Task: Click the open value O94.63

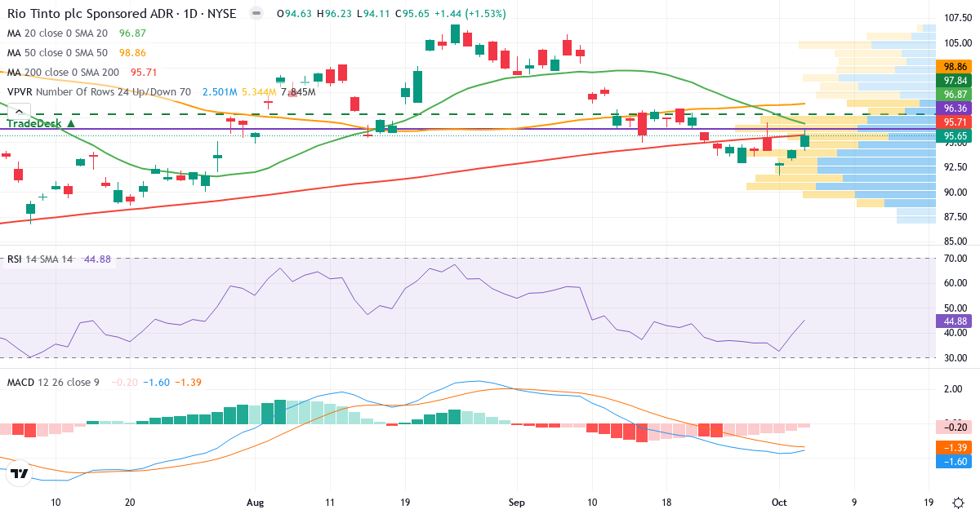Action: (295, 14)
